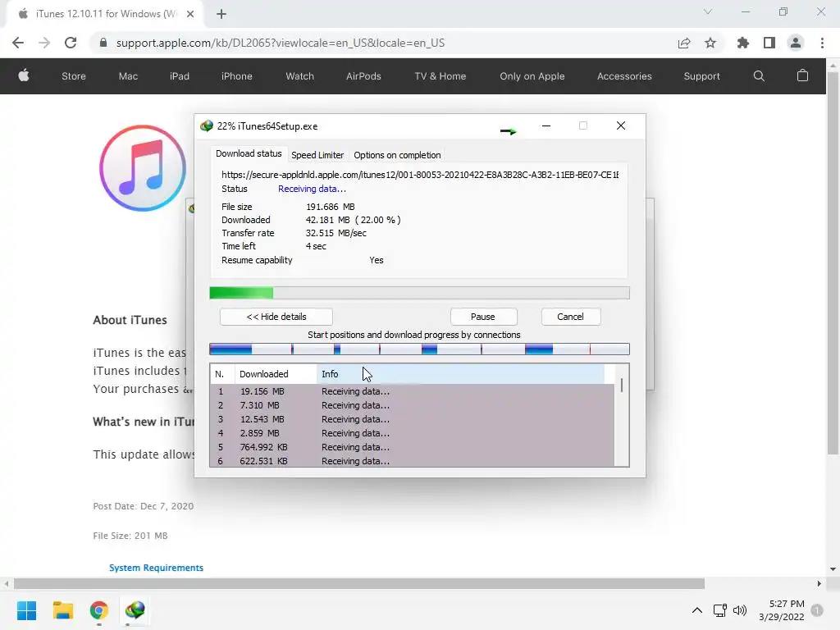Click the browser back arrow
The image size is (840, 630).
tap(18, 43)
